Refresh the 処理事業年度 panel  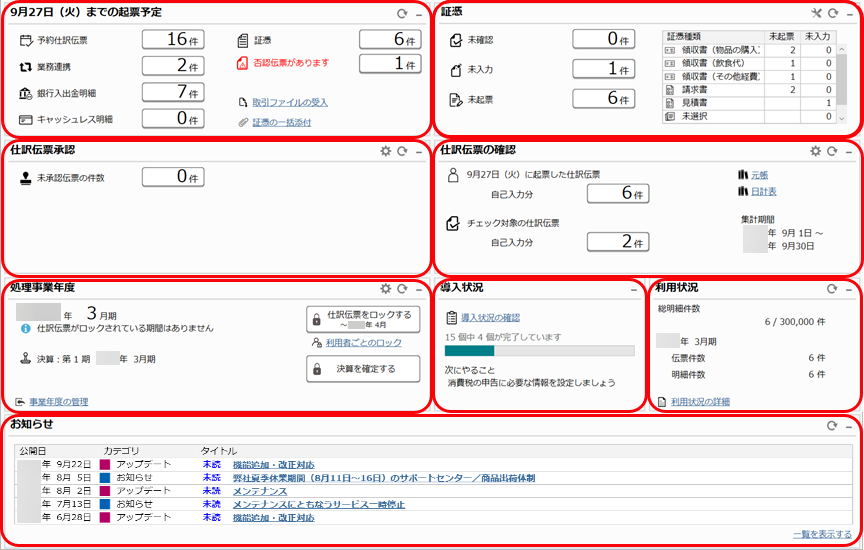pos(402,289)
